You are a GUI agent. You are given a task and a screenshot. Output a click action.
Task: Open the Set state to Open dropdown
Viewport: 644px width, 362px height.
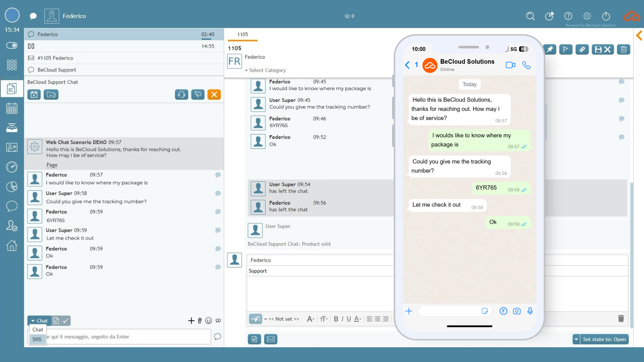point(576,339)
